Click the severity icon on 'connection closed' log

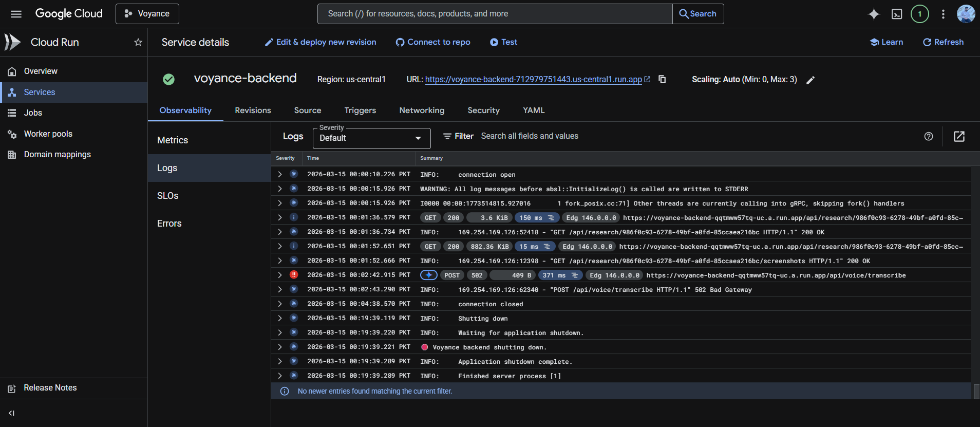(294, 304)
